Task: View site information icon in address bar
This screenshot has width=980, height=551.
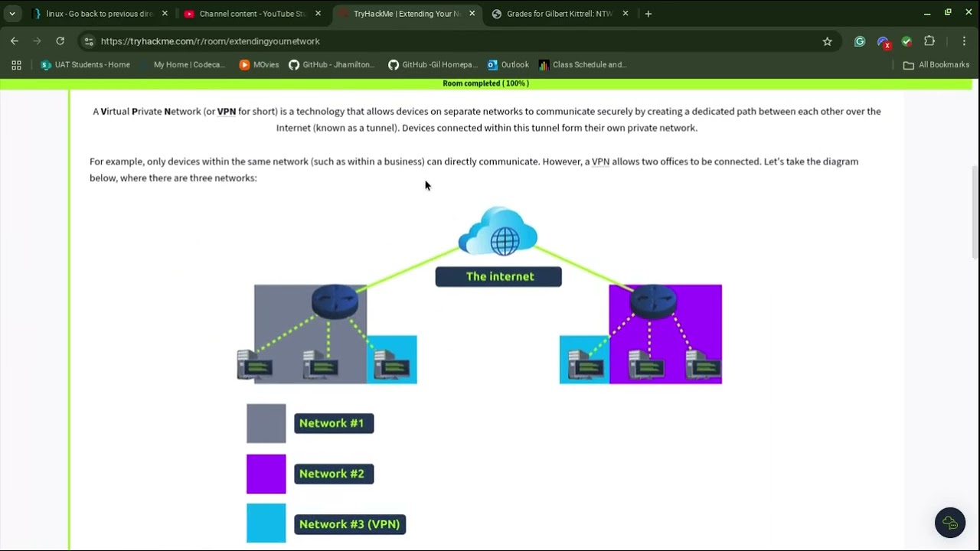Action: (x=88, y=41)
